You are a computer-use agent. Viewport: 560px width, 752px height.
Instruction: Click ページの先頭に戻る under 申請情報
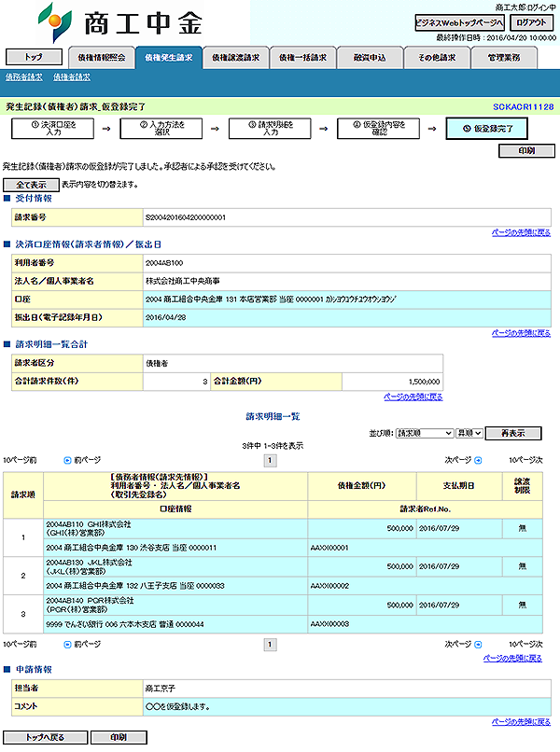point(521,721)
